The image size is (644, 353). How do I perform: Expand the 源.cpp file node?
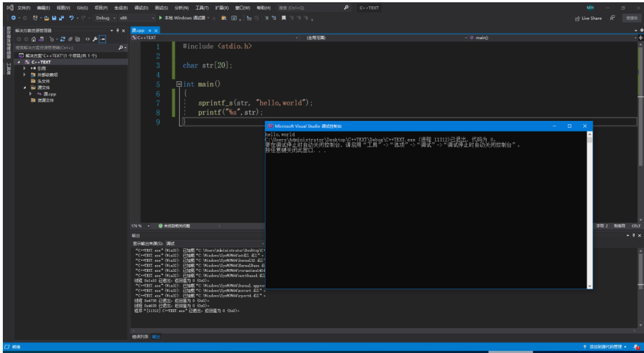[31, 94]
